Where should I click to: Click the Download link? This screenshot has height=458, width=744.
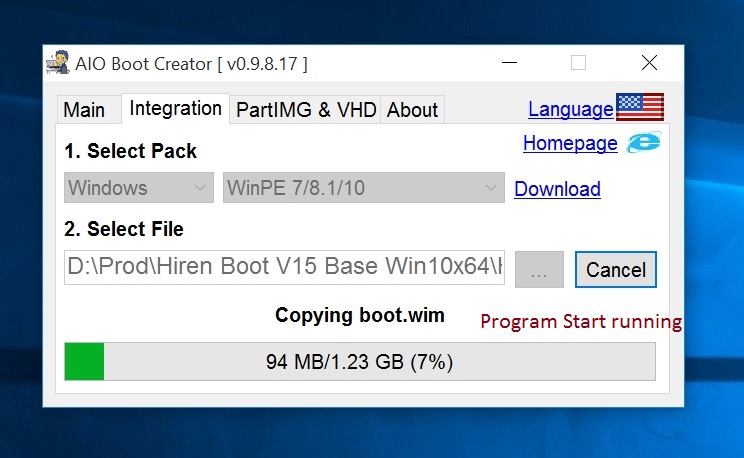(558, 189)
